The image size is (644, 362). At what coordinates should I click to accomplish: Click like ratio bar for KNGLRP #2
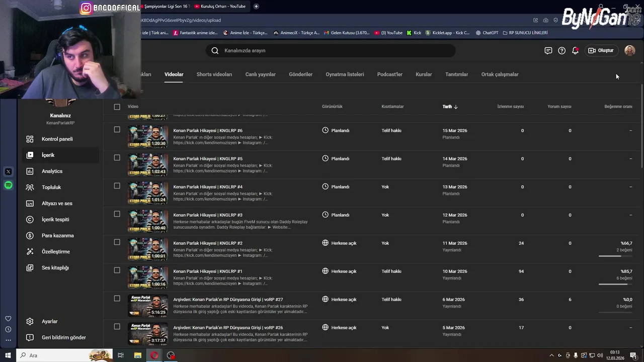pos(615,256)
